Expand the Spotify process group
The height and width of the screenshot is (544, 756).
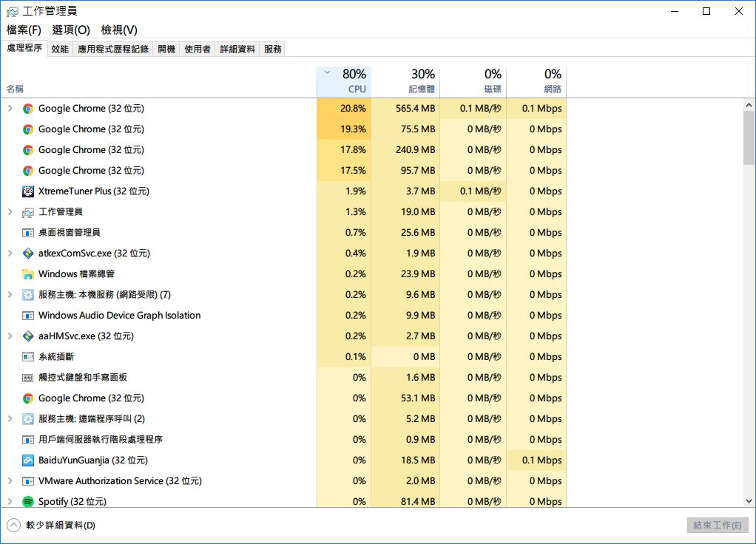pyautogui.click(x=10, y=502)
